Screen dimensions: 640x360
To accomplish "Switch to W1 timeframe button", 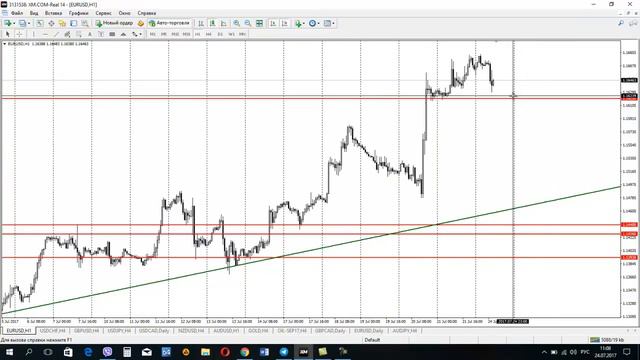I will point(231,34).
